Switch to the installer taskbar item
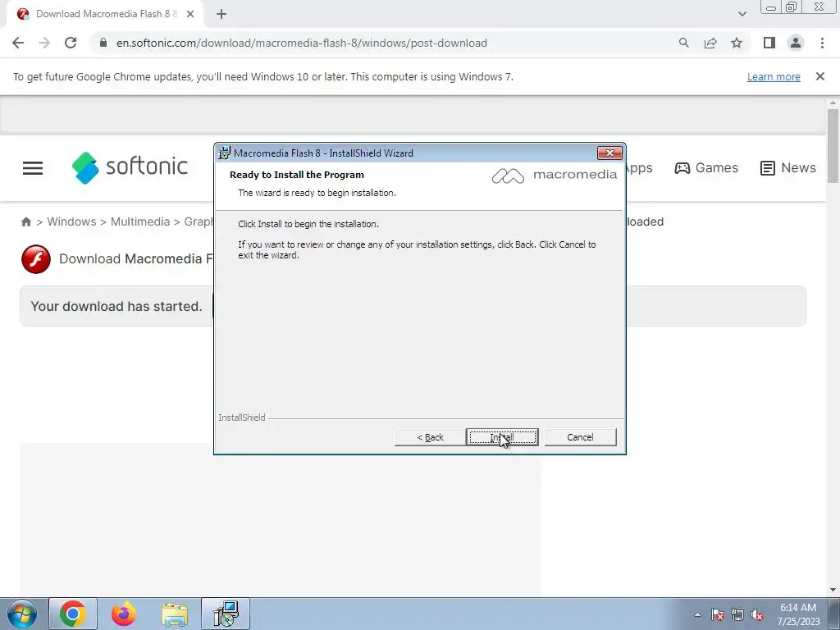 tap(226, 614)
